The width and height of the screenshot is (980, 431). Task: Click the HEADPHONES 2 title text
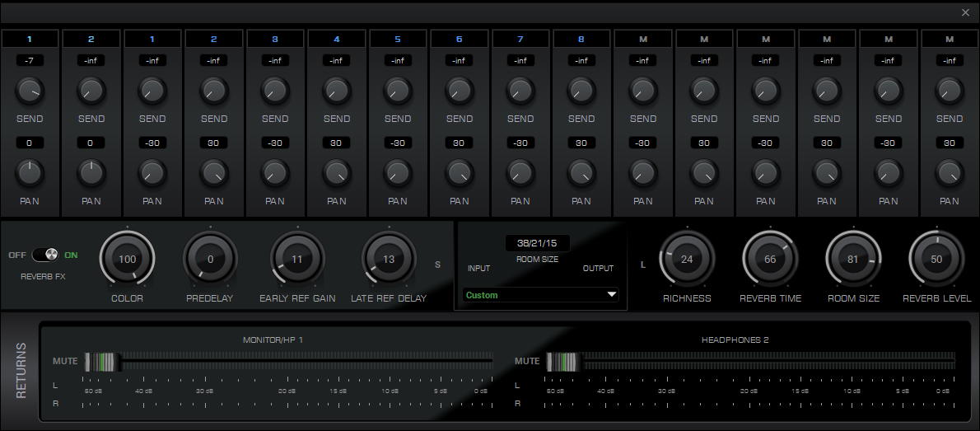[x=735, y=340]
